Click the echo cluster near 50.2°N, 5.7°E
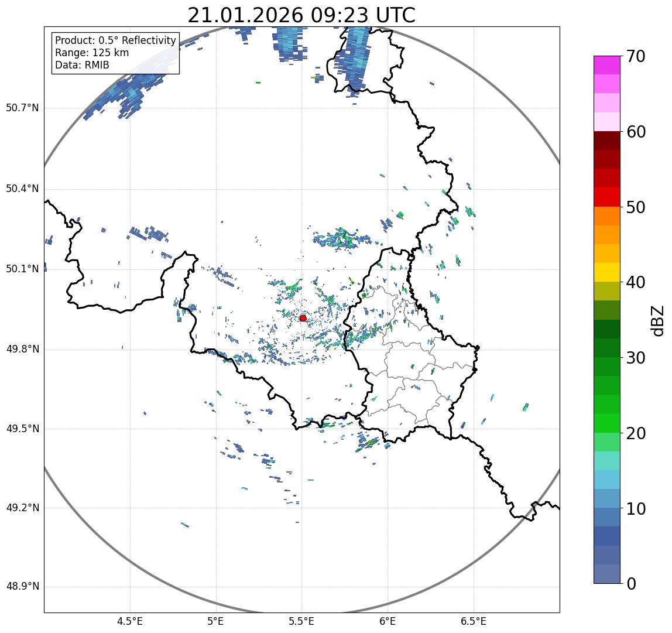The height and width of the screenshot is (633, 672). pos(342,238)
